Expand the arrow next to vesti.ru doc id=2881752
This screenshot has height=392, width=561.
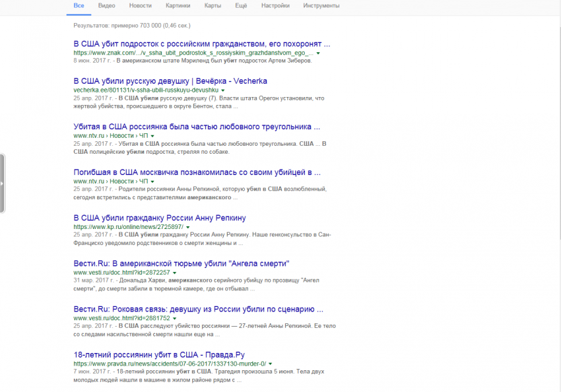pyautogui.click(x=176, y=318)
